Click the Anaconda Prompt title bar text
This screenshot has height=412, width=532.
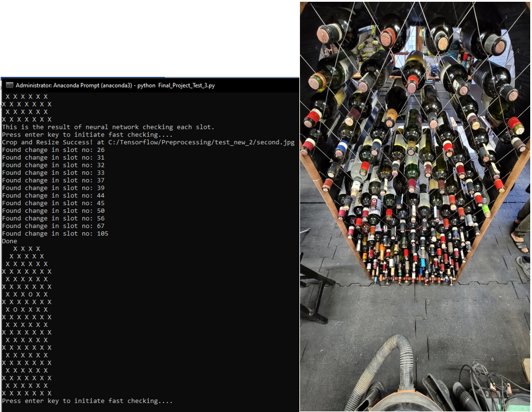coord(115,85)
